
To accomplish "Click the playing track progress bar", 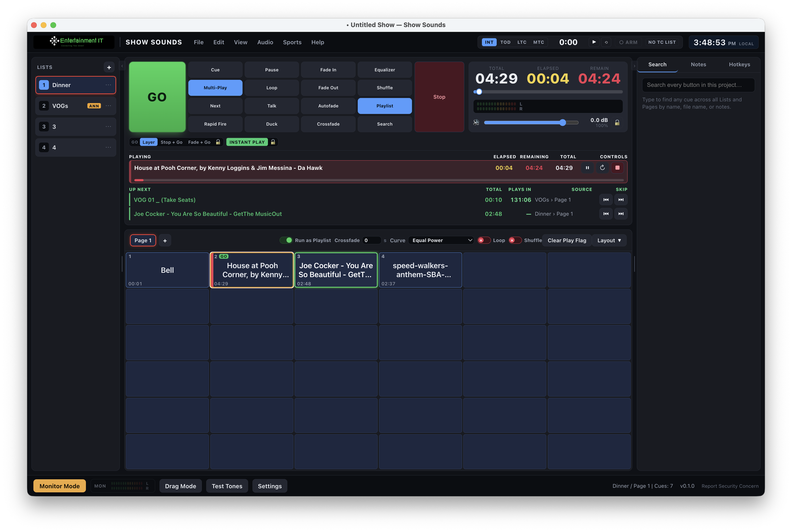I will [379, 180].
